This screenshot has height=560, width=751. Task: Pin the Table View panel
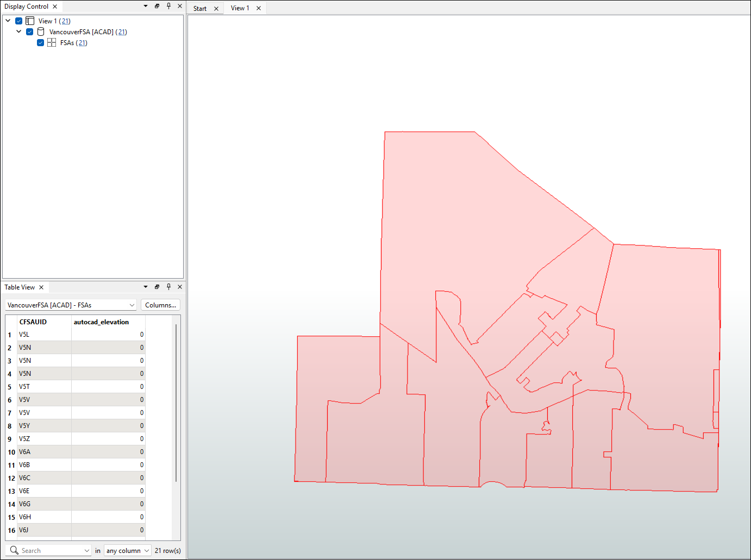tap(168, 287)
